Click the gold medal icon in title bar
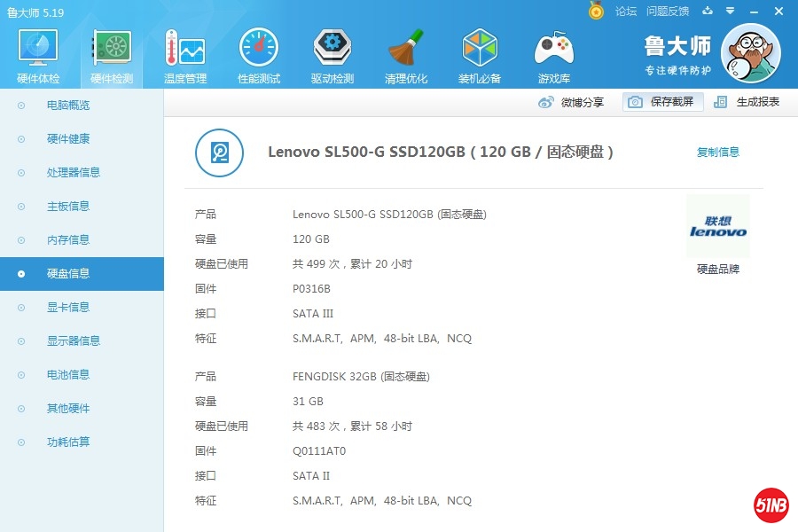 [596, 11]
